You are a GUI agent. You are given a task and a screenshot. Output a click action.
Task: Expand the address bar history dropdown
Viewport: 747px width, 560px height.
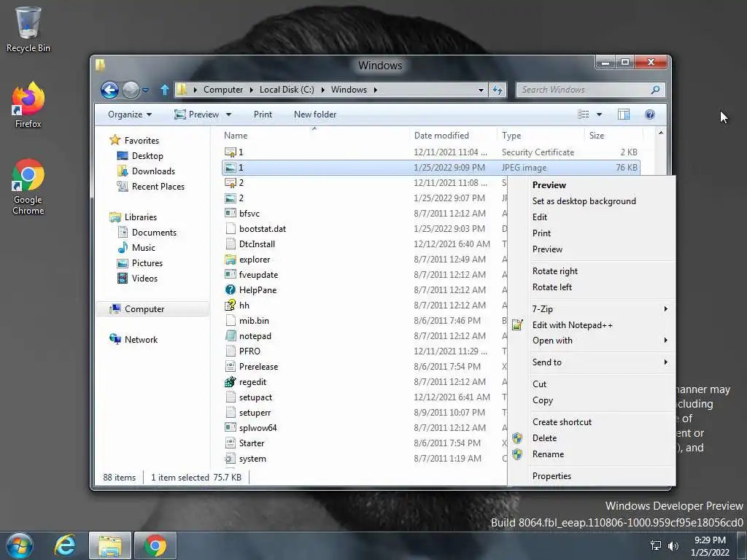coord(481,90)
